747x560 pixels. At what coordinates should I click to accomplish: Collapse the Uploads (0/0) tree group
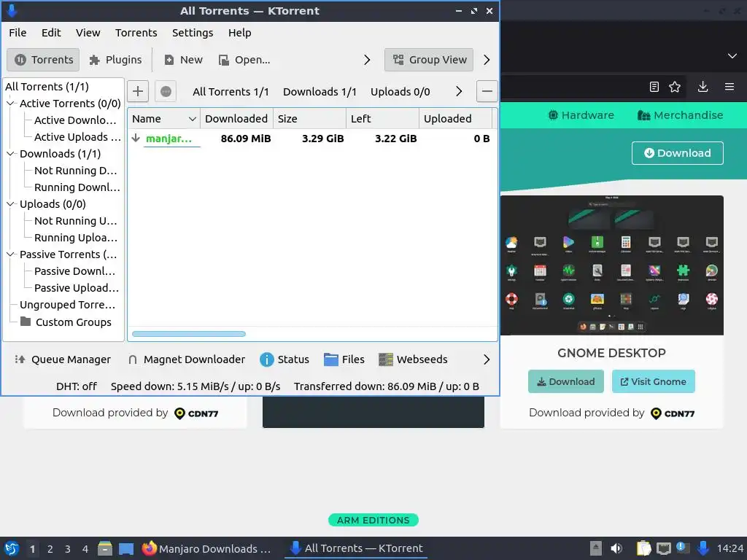tap(10, 204)
